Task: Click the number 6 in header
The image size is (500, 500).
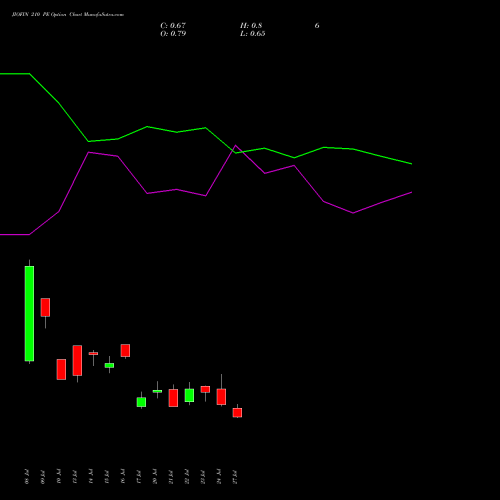Action: (x=317, y=26)
